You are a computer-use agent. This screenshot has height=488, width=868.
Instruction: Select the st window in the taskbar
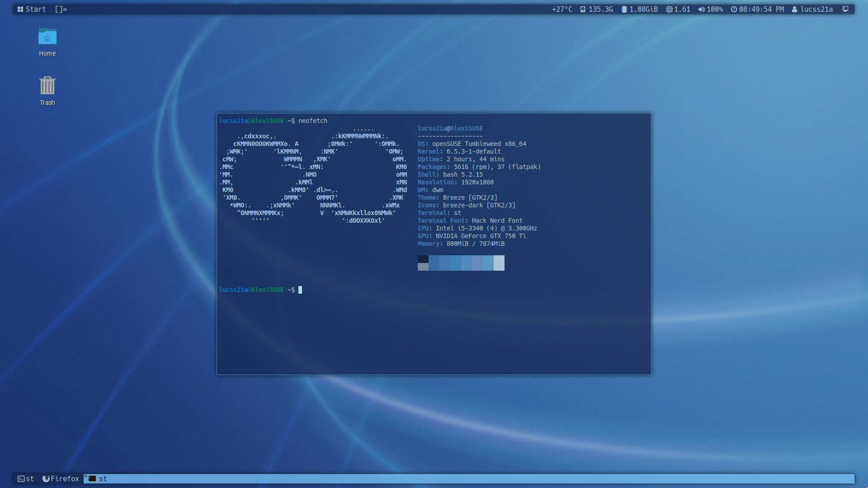click(469, 479)
